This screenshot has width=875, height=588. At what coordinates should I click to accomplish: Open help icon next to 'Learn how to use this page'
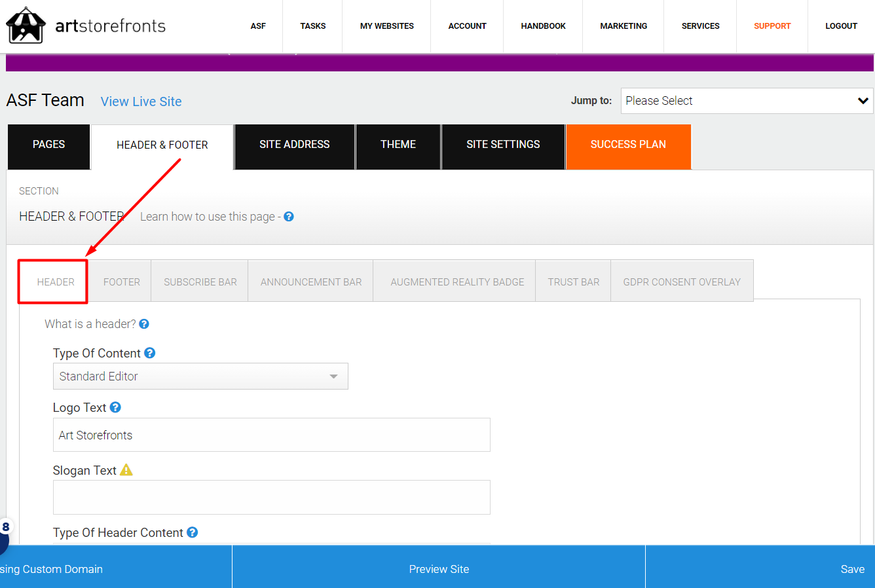tap(289, 216)
